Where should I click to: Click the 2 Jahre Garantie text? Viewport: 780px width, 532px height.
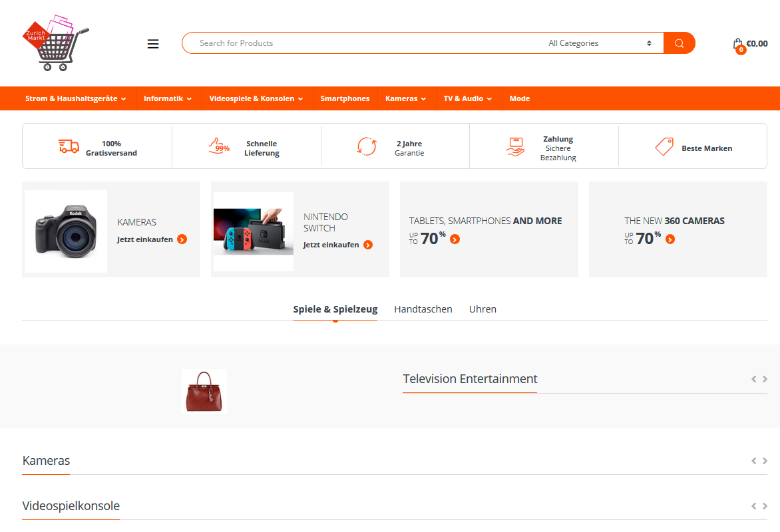[409, 148]
